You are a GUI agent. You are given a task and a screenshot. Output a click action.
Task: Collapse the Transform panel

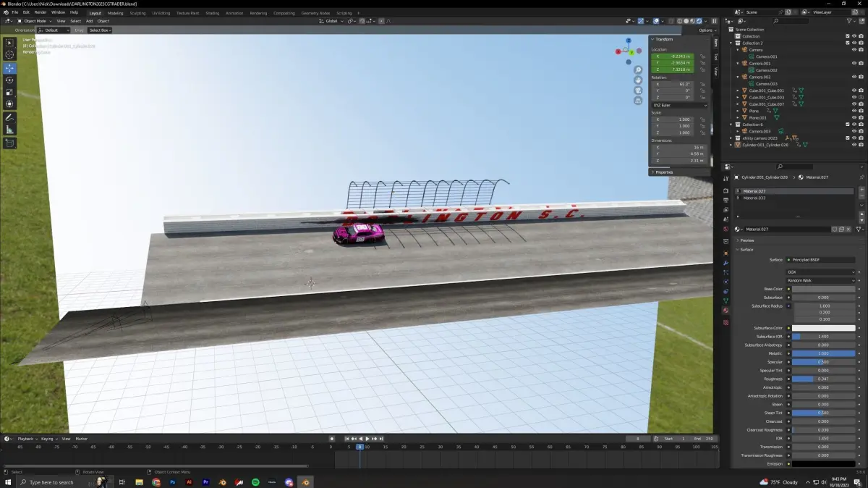tap(663, 39)
